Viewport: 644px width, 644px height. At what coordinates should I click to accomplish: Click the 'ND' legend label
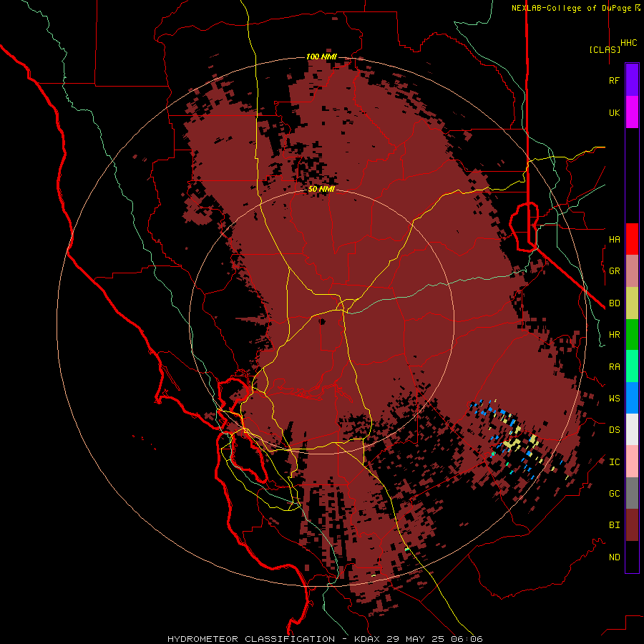(614, 557)
